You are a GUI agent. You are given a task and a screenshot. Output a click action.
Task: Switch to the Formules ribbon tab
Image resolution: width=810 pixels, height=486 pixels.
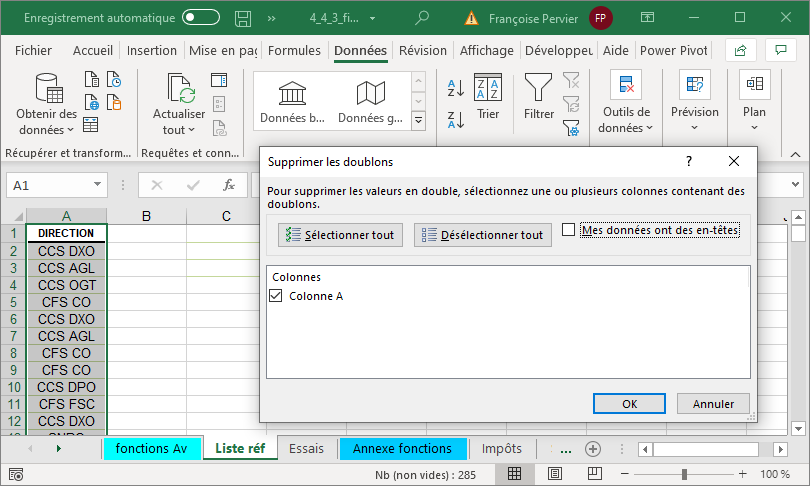point(295,51)
